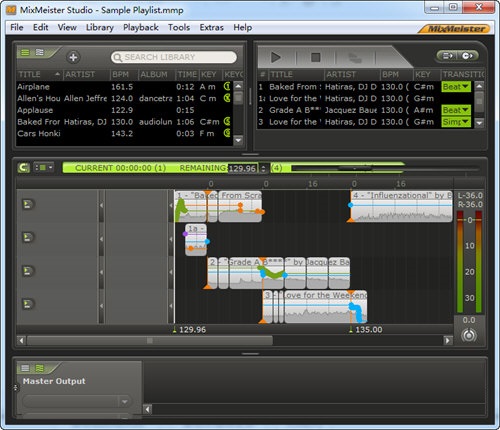Open the Extras menu
The width and height of the screenshot is (500, 430).
pyautogui.click(x=211, y=27)
